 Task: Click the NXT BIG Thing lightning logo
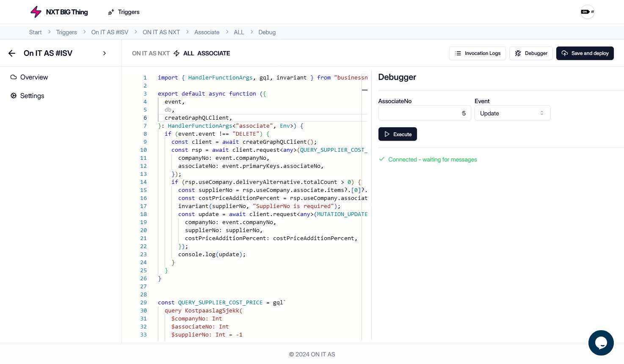pyautogui.click(x=36, y=12)
